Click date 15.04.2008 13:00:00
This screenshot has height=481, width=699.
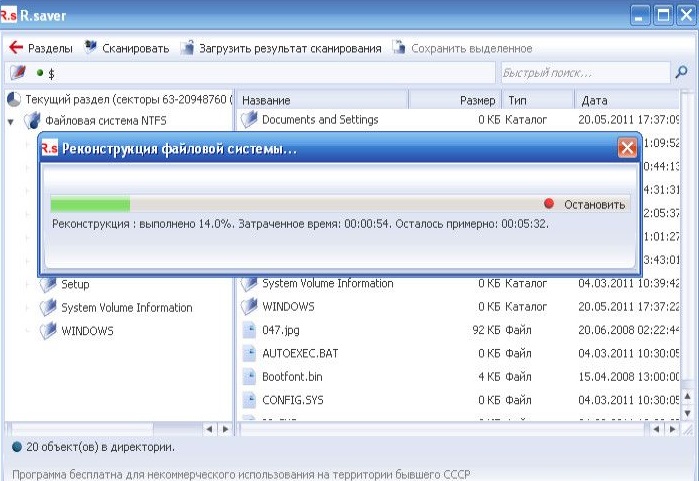(x=629, y=377)
